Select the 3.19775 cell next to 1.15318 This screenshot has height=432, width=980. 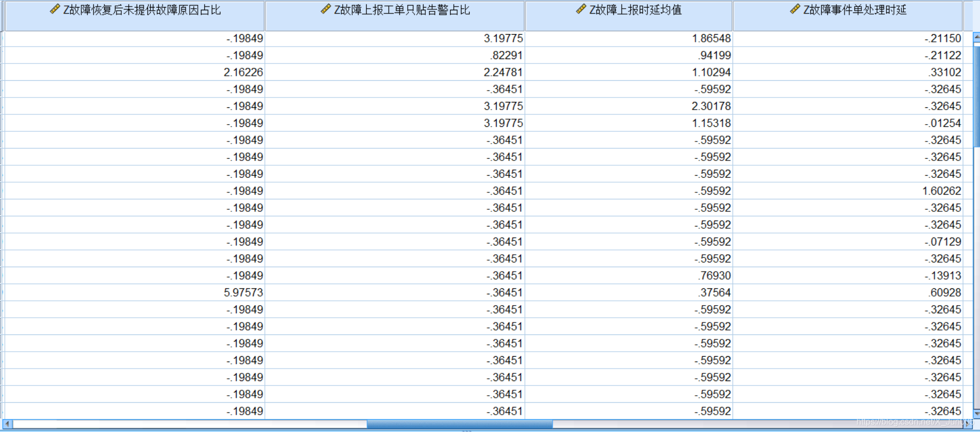395,123
